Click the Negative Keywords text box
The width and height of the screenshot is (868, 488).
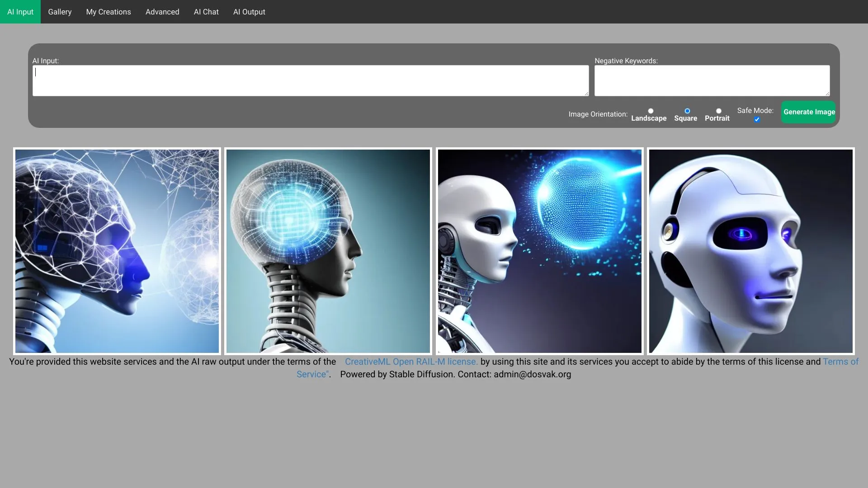click(712, 80)
